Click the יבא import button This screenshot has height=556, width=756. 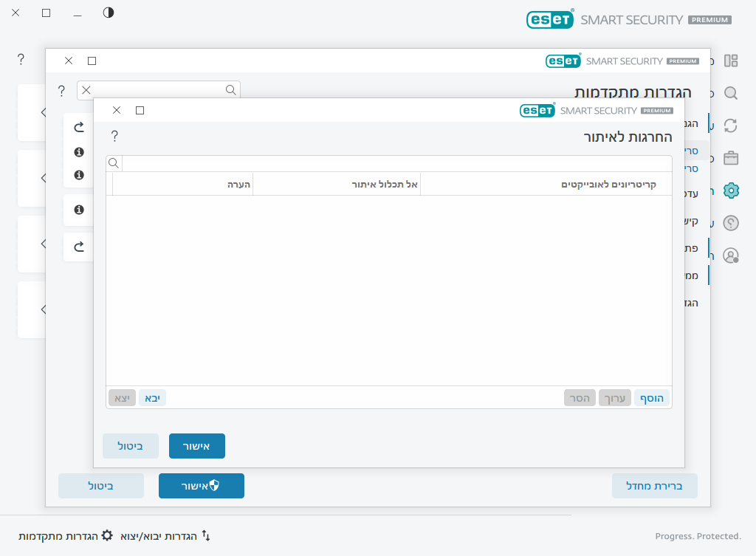point(152,398)
